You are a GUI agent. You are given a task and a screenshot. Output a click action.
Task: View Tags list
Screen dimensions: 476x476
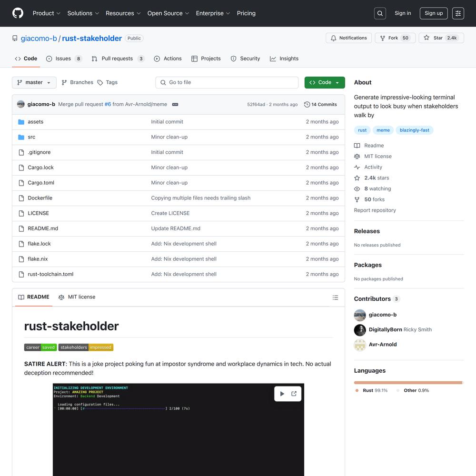tap(108, 82)
